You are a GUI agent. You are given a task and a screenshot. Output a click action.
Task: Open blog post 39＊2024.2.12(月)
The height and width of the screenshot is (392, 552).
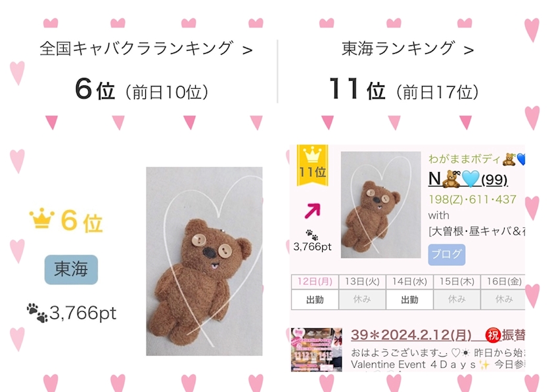(411, 335)
